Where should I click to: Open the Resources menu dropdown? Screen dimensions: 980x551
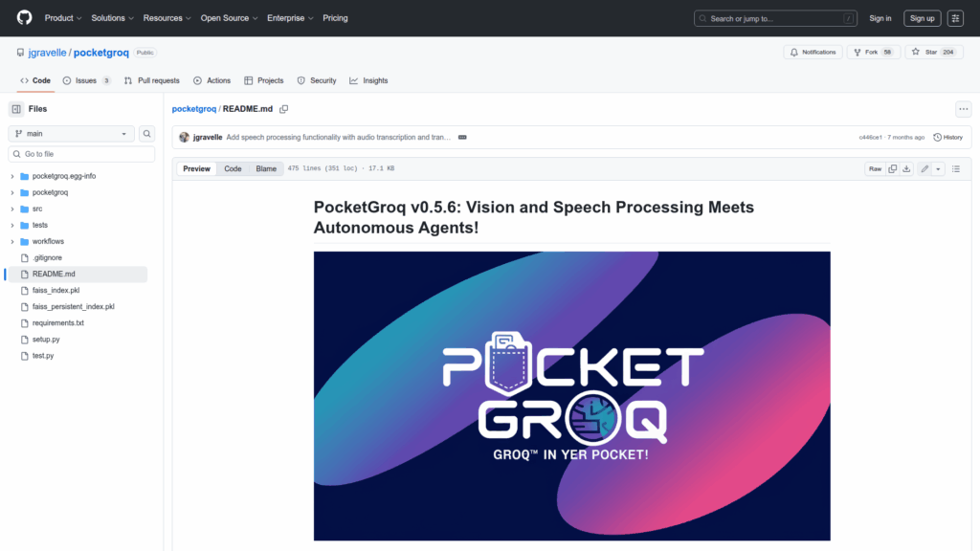tap(167, 18)
